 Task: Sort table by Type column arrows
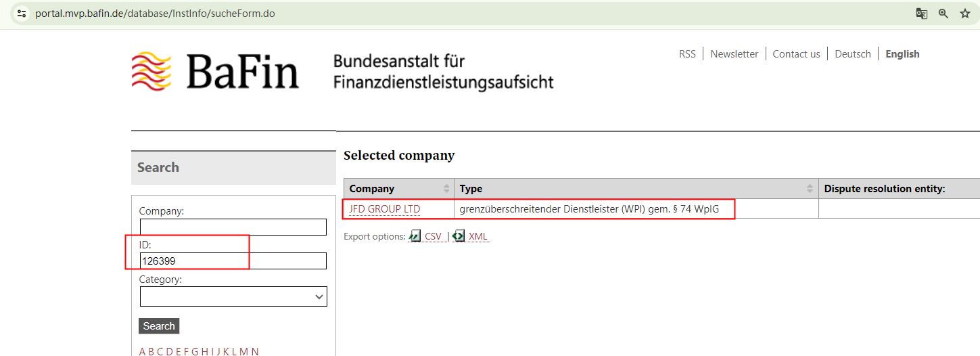pyautogui.click(x=810, y=189)
